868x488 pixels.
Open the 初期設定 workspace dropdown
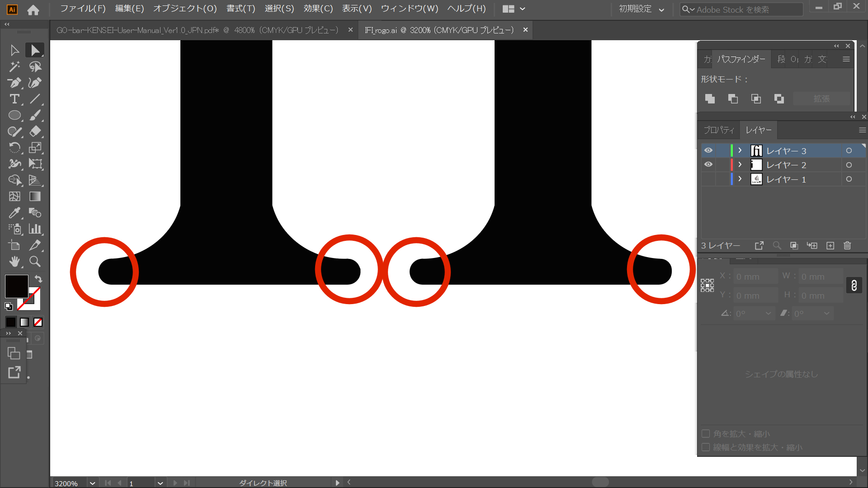pyautogui.click(x=642, y=9)
